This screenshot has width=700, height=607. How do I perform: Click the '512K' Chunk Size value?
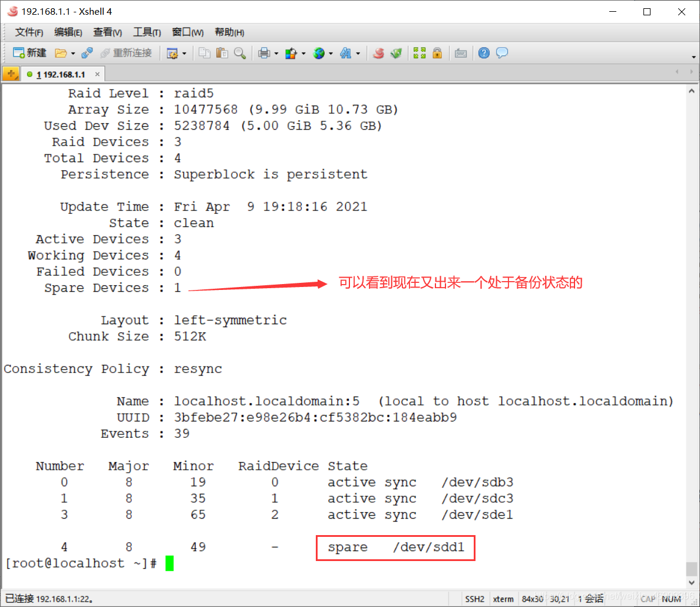[190, 337]
